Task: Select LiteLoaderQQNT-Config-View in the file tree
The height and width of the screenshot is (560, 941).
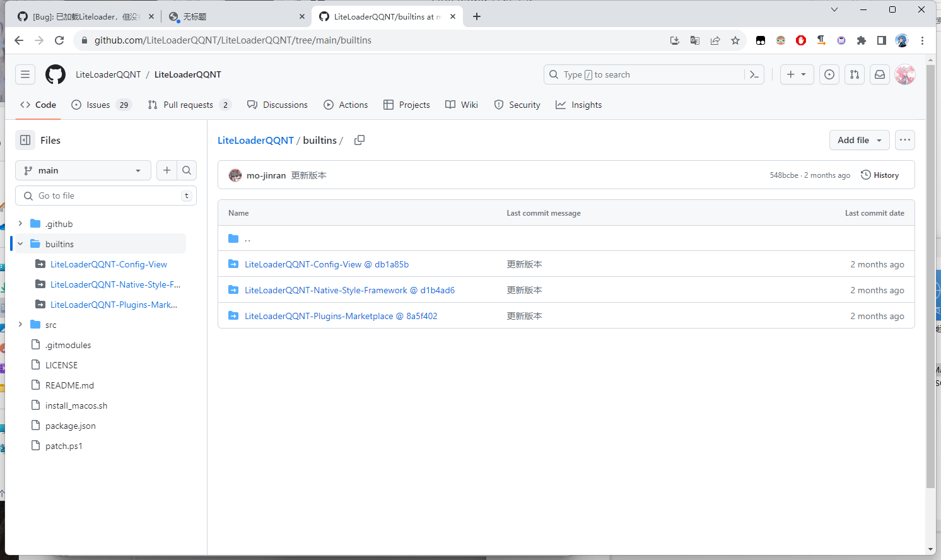Action: tap(108, 264)
